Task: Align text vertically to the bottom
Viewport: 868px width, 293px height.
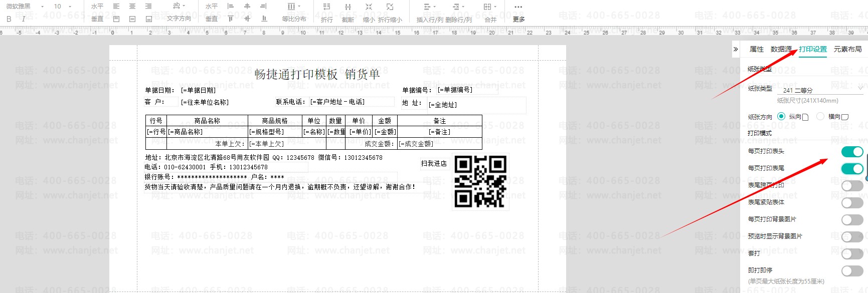Action: (149, 19)
